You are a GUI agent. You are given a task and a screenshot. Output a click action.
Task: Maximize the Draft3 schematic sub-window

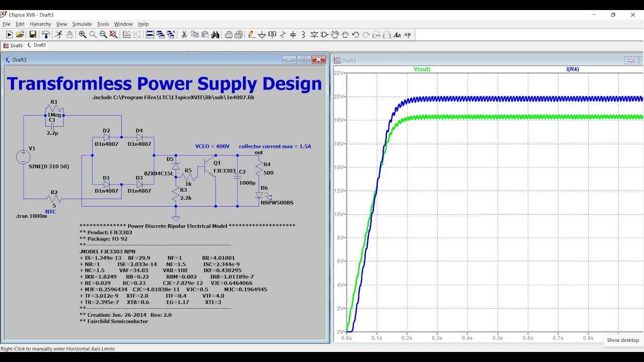coord(303,59)
